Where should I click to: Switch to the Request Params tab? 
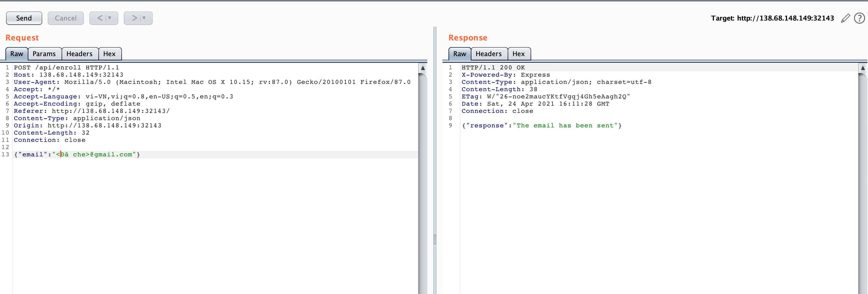(44, 54)
